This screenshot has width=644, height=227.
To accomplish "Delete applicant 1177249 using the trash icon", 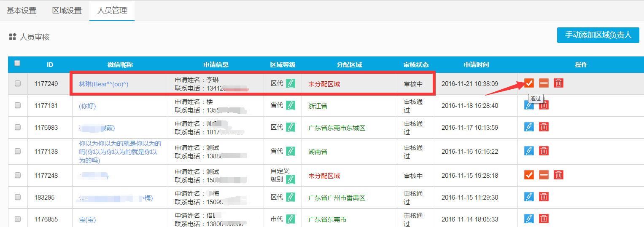I will point(558,83).
